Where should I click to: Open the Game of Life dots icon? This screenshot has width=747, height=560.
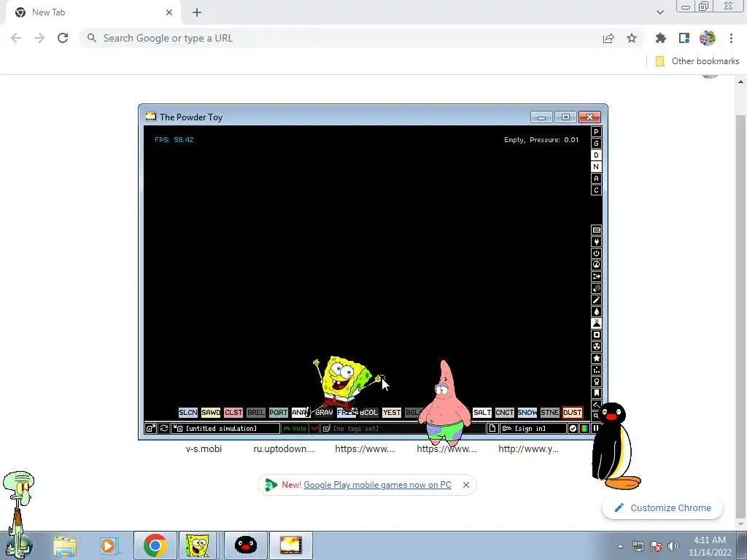596,370
